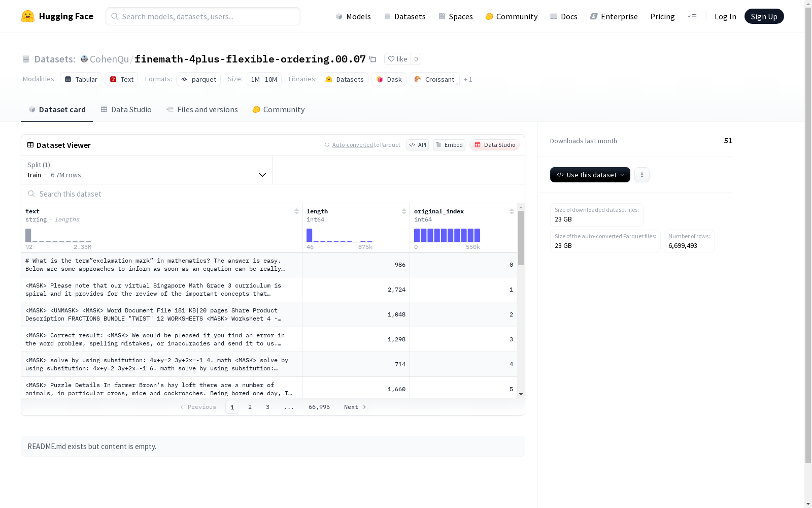Expand the Use this dataset dropdown
This screenshot has width=812, height=508.
point(590,175)
